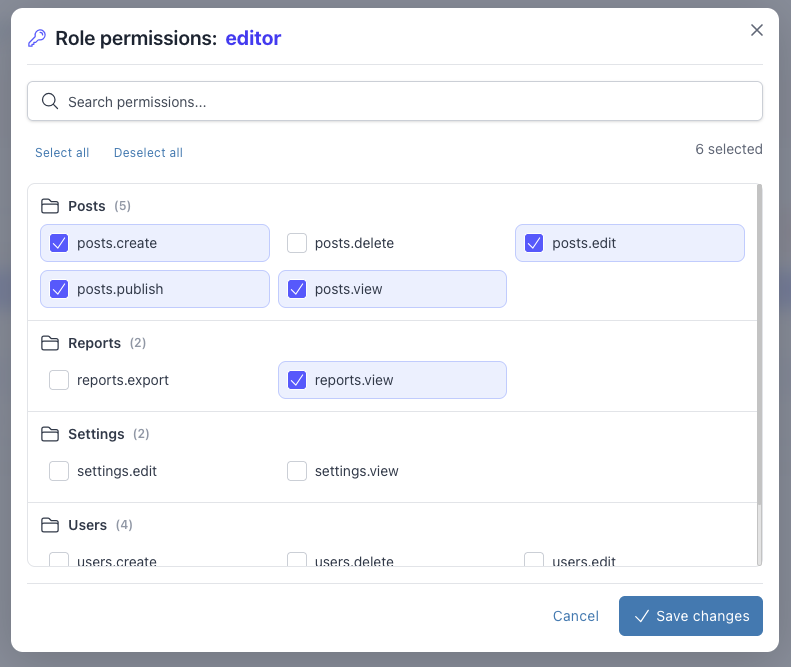Close the role permissions dialog
Screen dimensions: 791x667
coord(757,30)
